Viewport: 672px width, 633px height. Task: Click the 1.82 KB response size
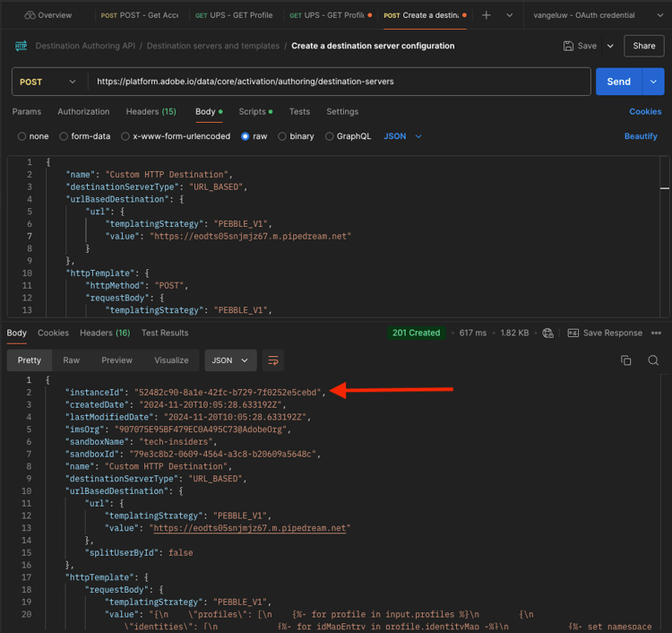click(514, 333)
